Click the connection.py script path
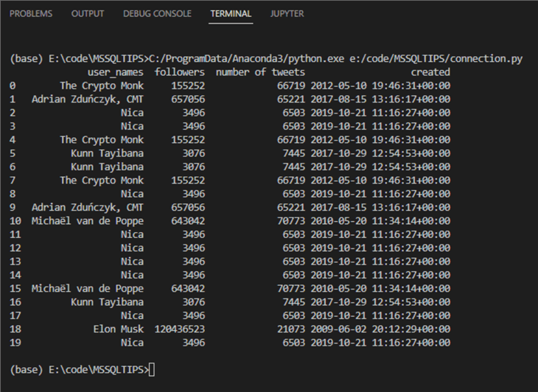This screenshot has width=538, height=392. tap(436, 59)
